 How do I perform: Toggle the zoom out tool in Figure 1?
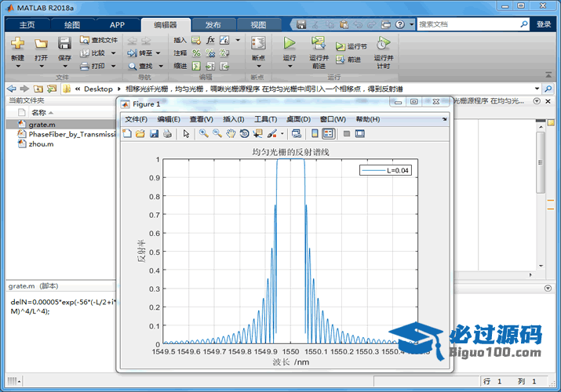point(217,133)
